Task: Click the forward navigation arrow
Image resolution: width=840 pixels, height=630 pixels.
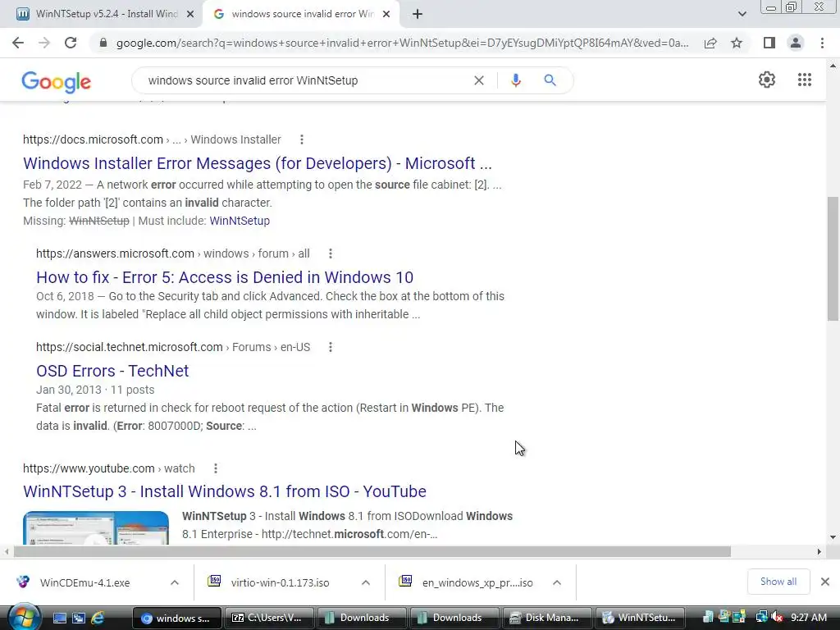Action: click(x=44, y=43)
